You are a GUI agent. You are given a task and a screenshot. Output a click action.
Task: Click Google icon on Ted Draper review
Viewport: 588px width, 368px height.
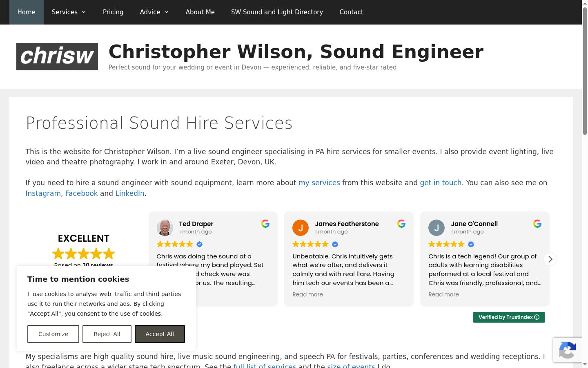[265, 224]
